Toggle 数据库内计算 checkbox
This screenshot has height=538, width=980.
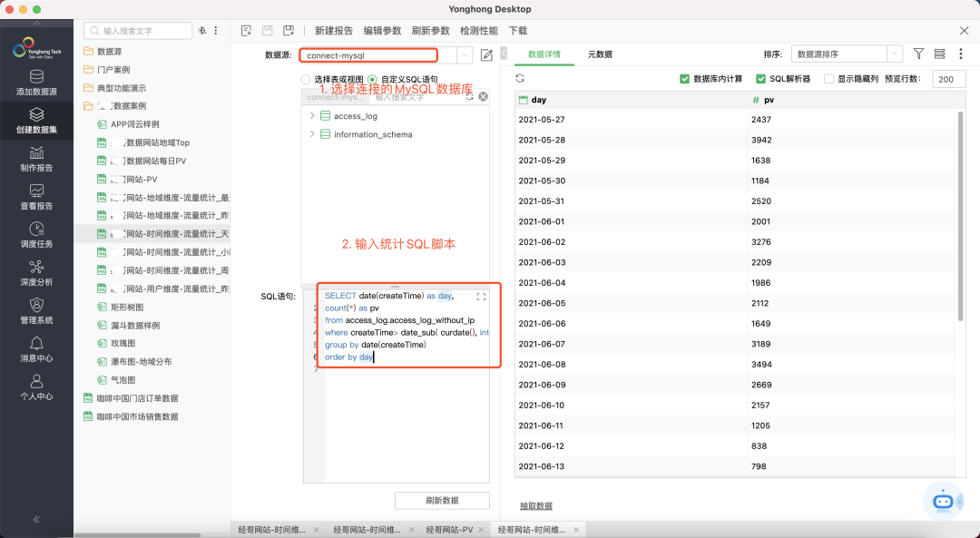(x=684, y=79)
